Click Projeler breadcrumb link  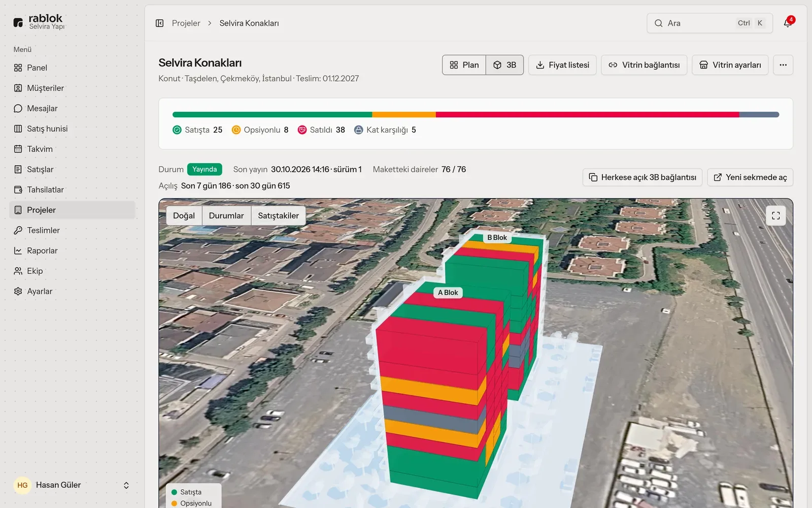(186, 23)
